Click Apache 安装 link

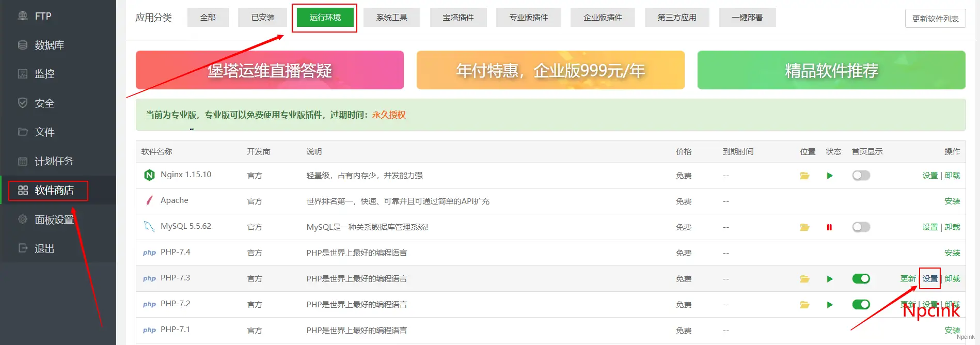pyautogui.click(x=952, y=201)
